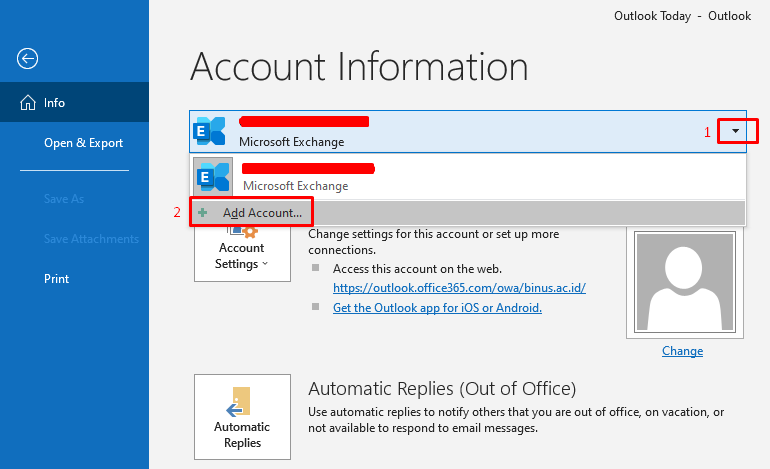Open the outlook.office365.com OWA link

tap(459, 288)
